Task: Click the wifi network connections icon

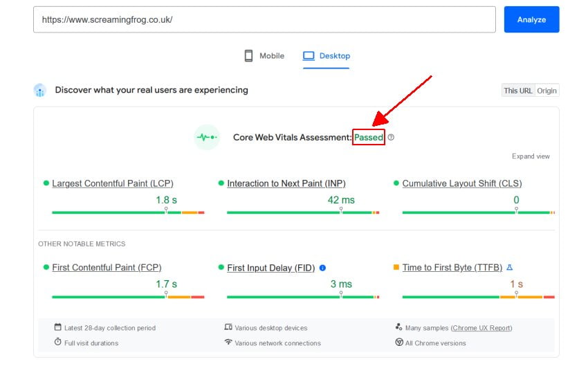Action: pyautogui.click(x=228, y=342)
